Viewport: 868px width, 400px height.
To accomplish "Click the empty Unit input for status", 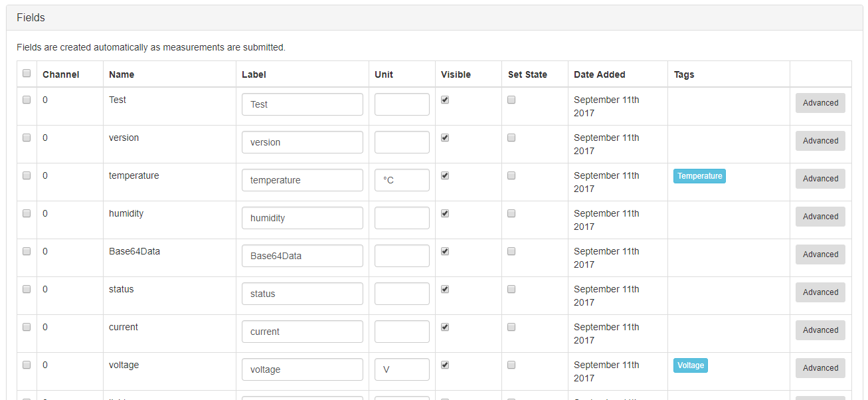I will click(x=402, y=293).
